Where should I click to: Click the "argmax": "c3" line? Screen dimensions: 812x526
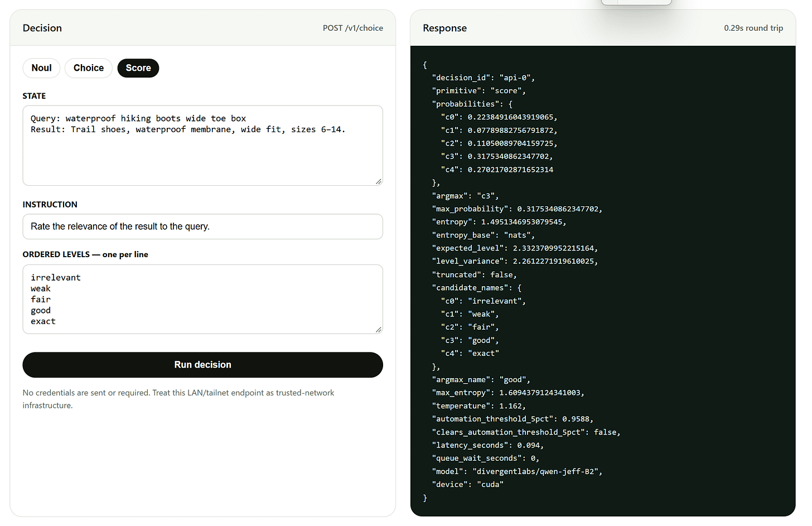point(465,196)
